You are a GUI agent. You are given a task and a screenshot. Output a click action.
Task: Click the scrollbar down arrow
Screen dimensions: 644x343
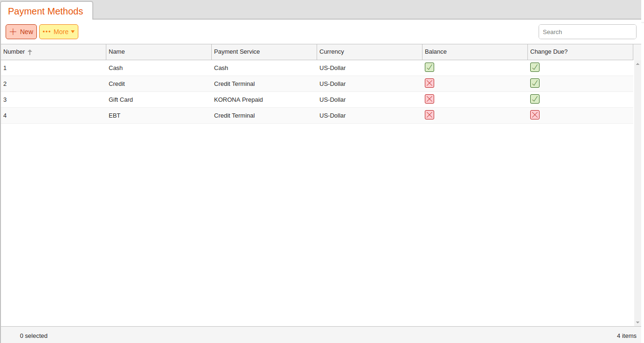pos(637,322)
